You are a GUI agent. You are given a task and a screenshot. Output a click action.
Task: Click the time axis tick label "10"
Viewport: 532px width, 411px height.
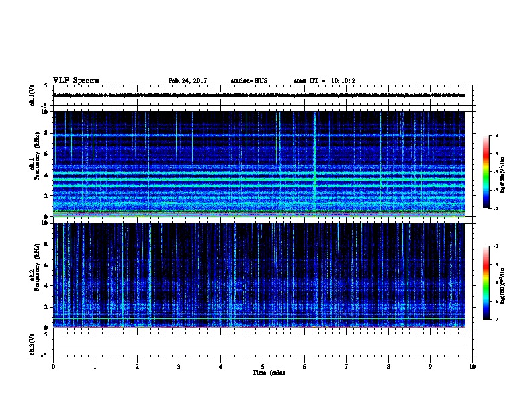tap(472, 367)
